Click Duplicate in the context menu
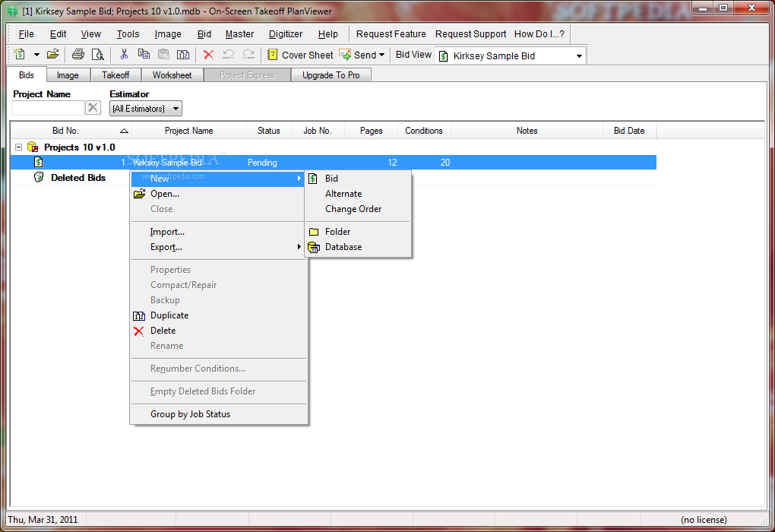Image resolution: width=775 pixels, height=532 pixels. pyautogui.click(x=219, y=315)
